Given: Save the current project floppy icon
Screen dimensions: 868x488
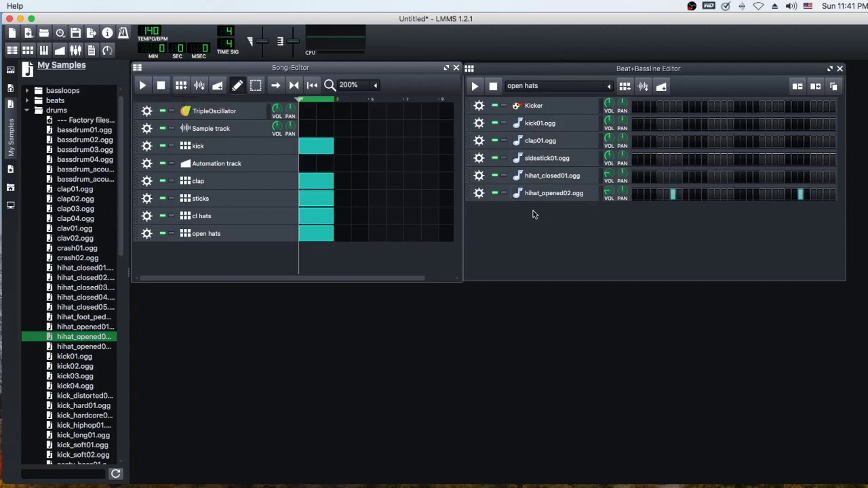Looking at the screenshot, I should (75, 33).
